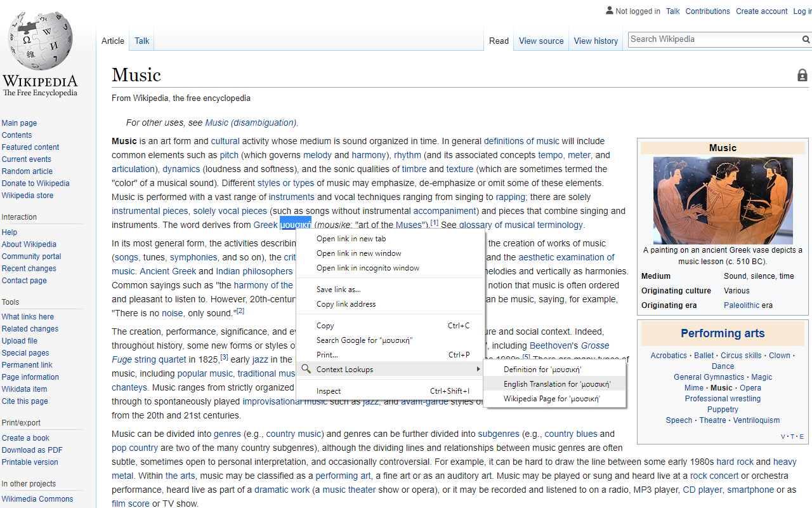Open the Random article link
This screenshot has width=812, height=508.
click(x=27, y=171)
